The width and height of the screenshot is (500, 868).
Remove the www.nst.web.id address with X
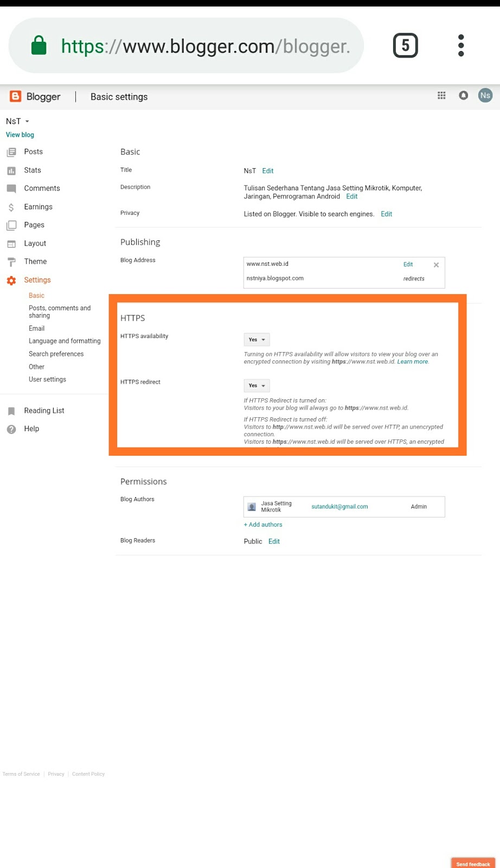[436, 265]
